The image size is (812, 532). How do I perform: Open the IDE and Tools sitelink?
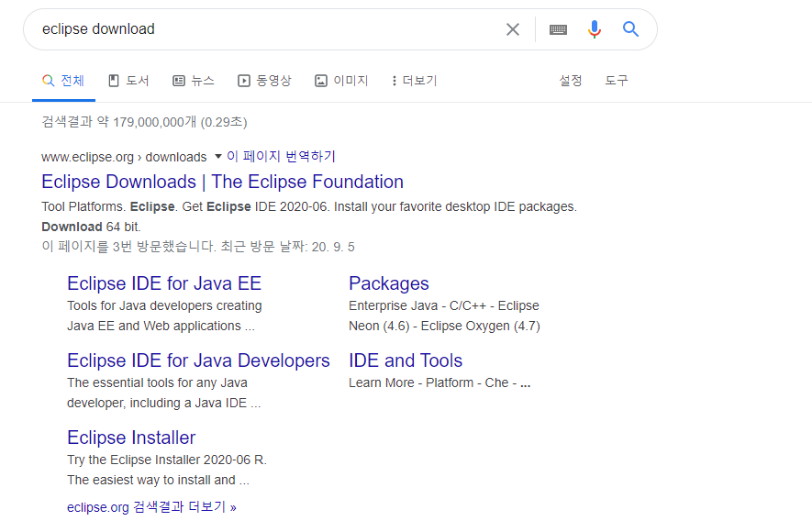406,360
